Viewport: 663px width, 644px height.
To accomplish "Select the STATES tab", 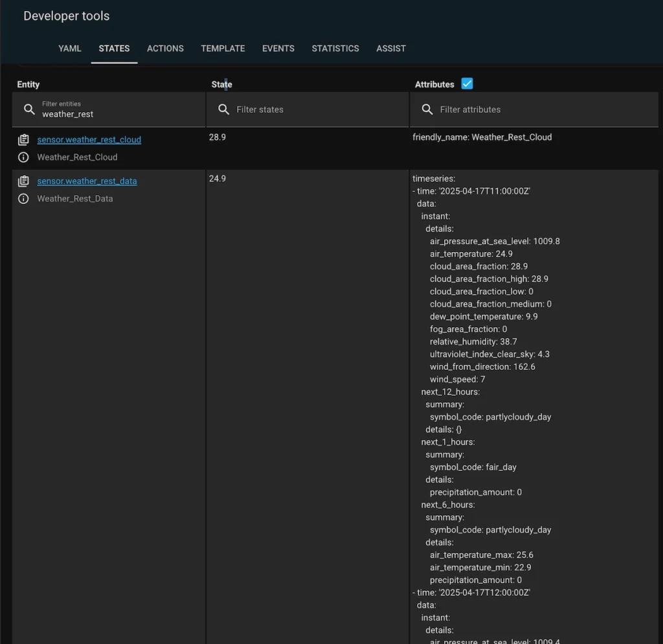I will point(114,49).
